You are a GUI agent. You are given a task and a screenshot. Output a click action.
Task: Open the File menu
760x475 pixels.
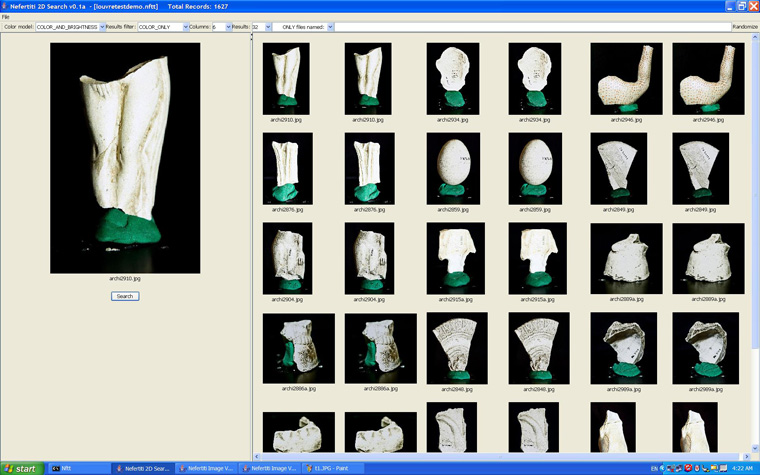(x=5, y=17)
